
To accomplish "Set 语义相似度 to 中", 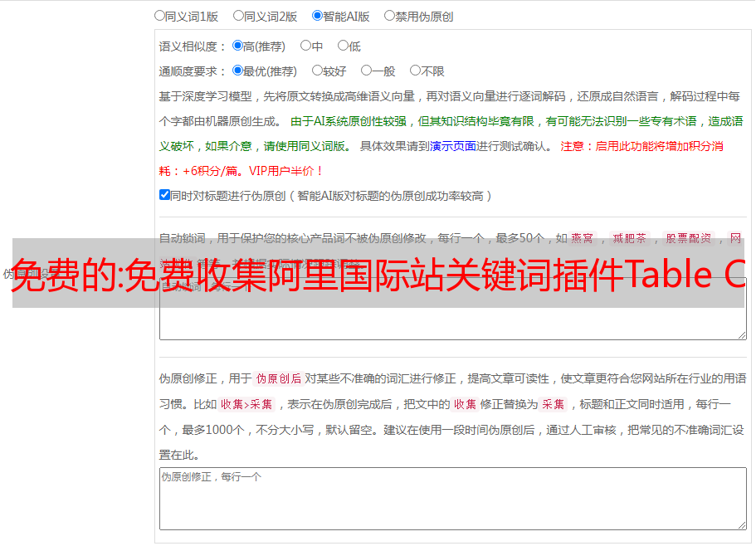I will click(305, 46).
